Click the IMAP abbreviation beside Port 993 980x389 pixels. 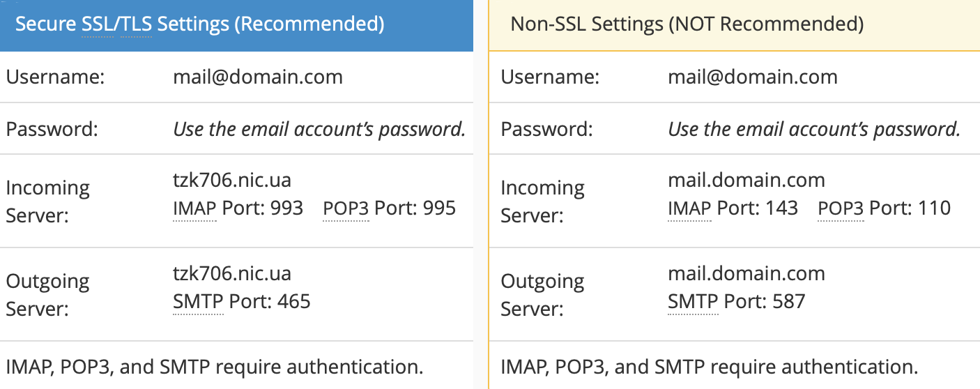pyautogui.click(x=194, y=208)
